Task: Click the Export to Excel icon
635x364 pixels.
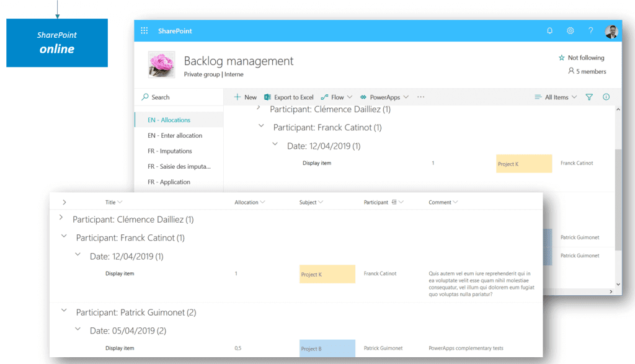Action: [268, 97]
